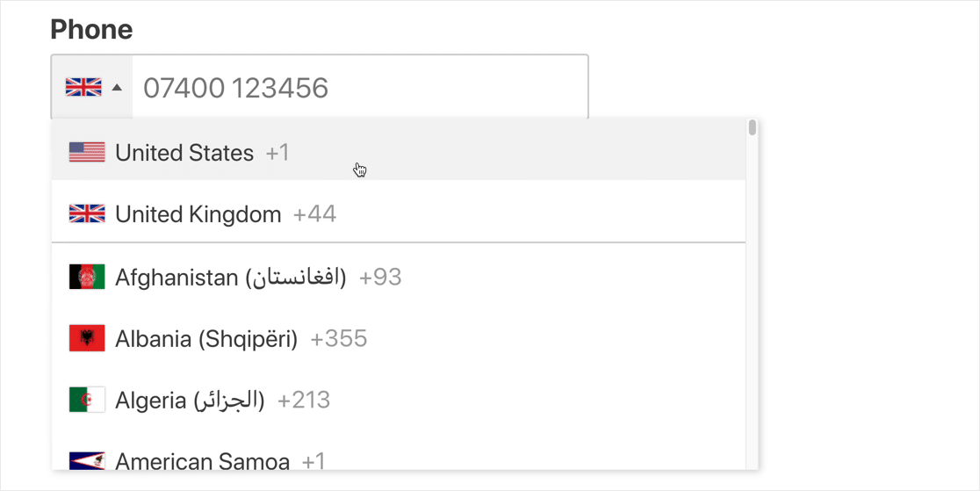980x491 pixels.
Task: Click the United States flag icon
Action: pos(87,153)
